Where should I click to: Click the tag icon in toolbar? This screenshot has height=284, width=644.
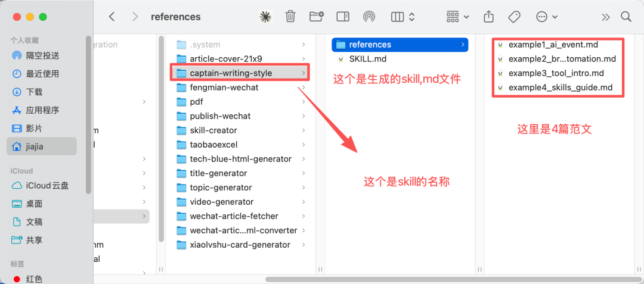point(514,17)
